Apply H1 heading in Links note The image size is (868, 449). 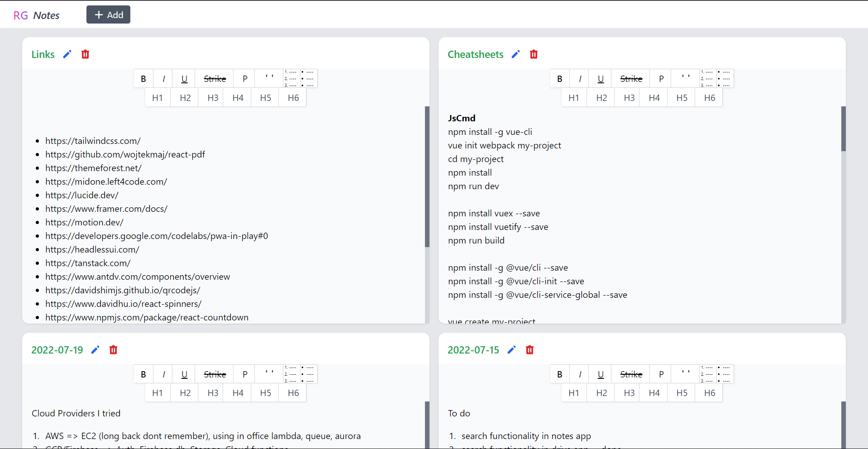pyautogui.click(x=157, y=98)
